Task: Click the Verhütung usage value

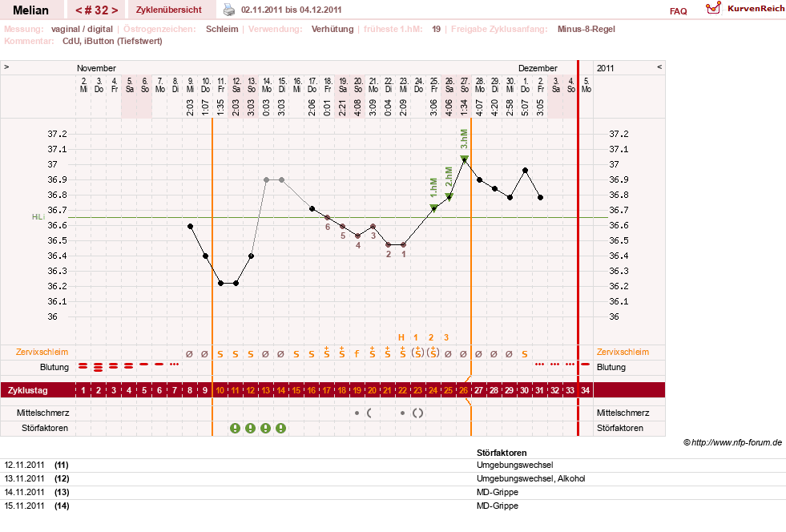Action: click(x=333, y=29)
